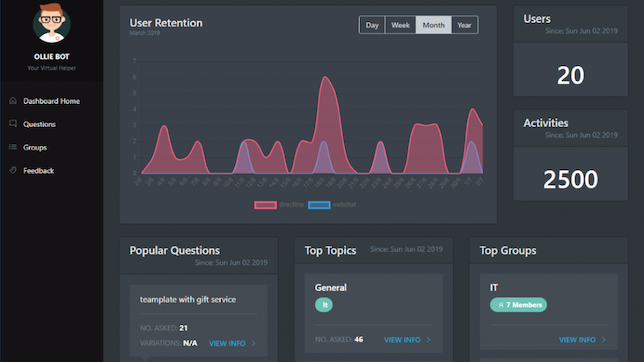Toggle directline series via red legend swatch

[265, 205]
